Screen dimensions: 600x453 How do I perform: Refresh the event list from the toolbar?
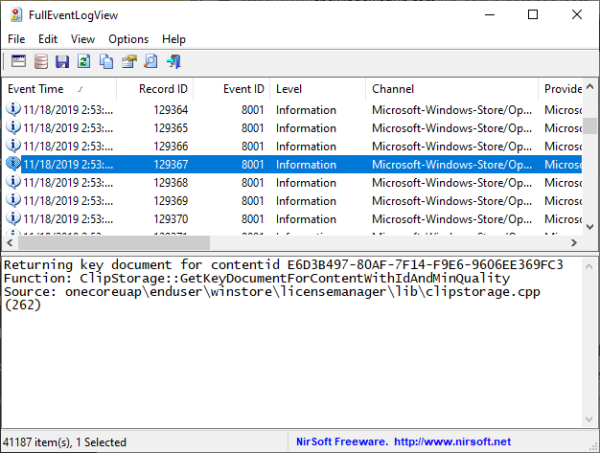click(x=84, y=62)
